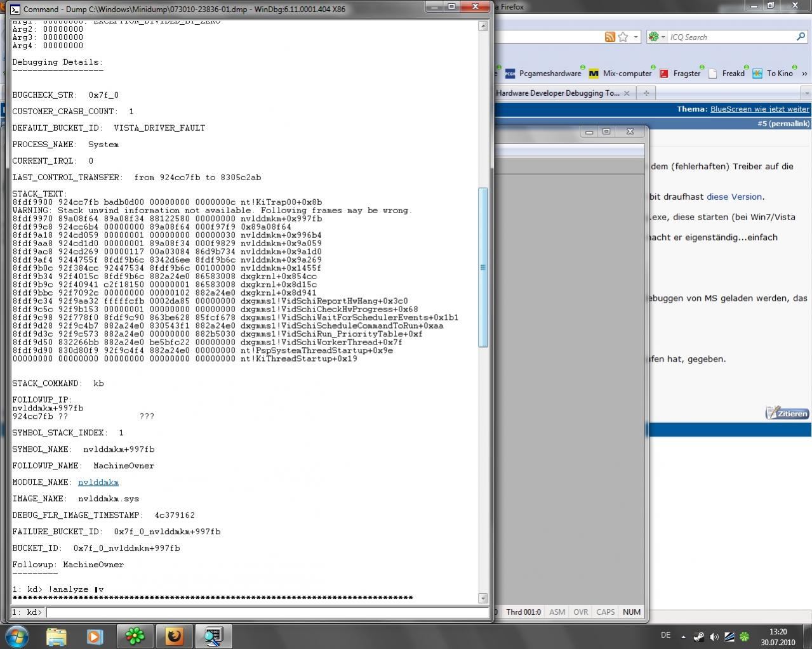Click the Thrd 001:0 status entry
The width and height of the screenshot is (812, 649).
click(x=523, y=612)
